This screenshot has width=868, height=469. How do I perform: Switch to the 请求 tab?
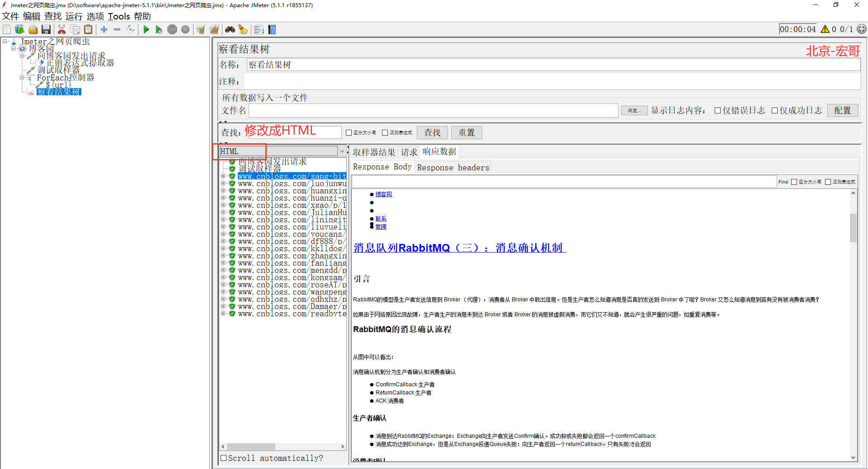tap(409, 152)
